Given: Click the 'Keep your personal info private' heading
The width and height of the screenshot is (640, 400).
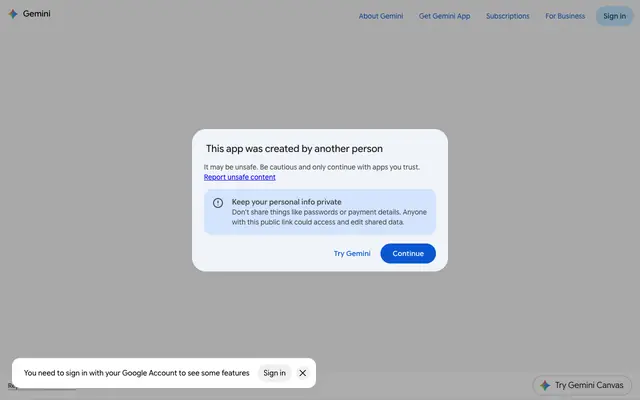Looking at the screenshot, I should click(x=287, y=202).
